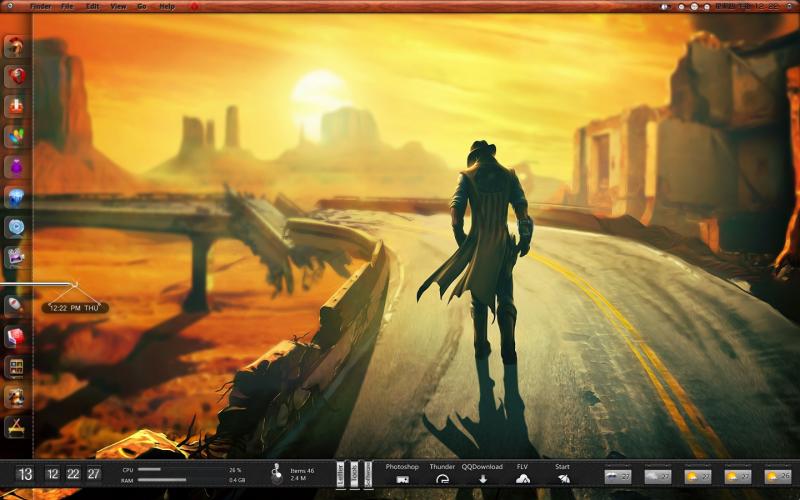
Task: Click the seconds tile showing 27
Action: [x=93, y=474]
